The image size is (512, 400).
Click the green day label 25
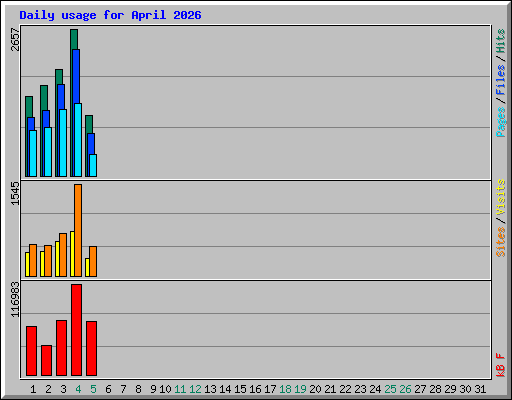[390, 389]
